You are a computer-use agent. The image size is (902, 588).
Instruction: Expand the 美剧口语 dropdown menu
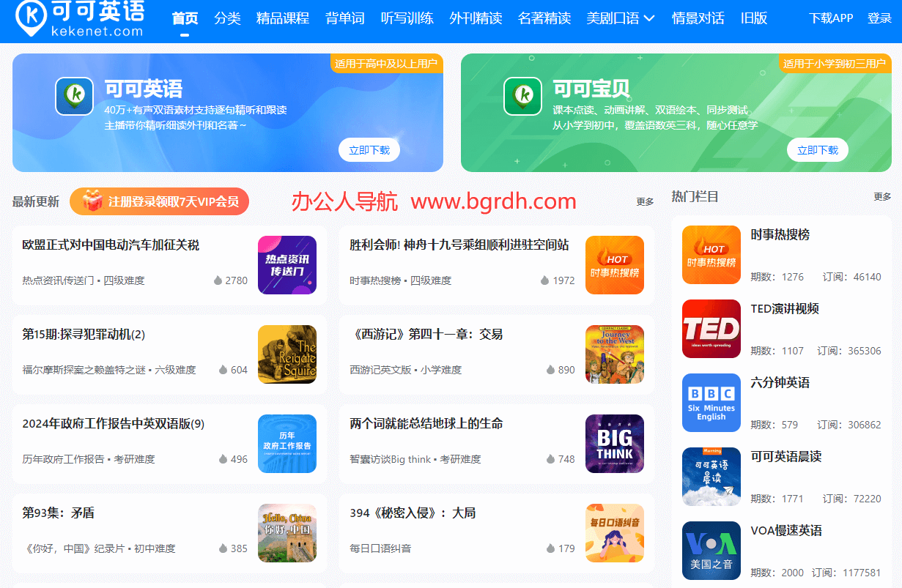tap(620, 18)
